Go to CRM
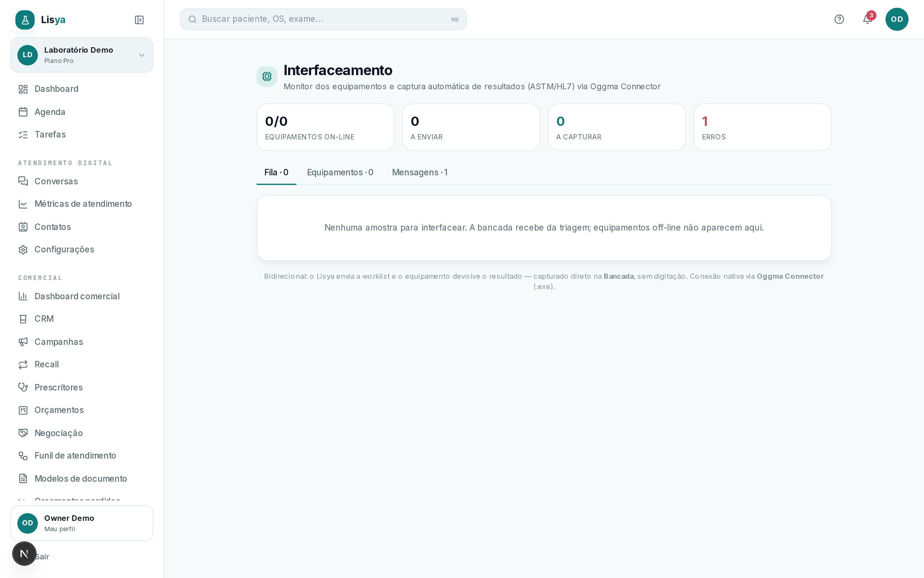924x578 pixels. [x=82, y=319]
